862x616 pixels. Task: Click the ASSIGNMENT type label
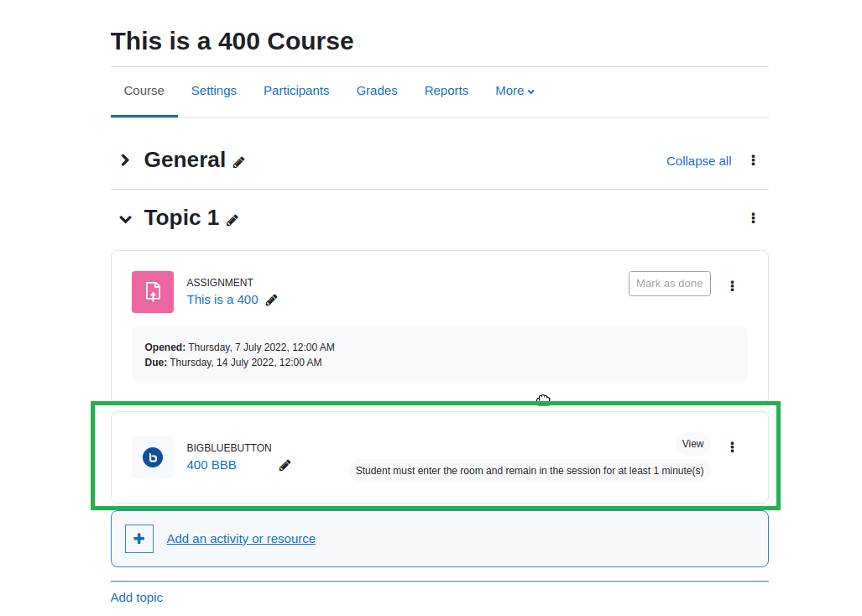[x=220, y=283]
